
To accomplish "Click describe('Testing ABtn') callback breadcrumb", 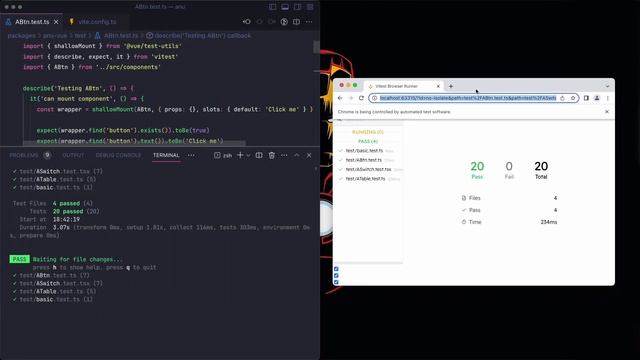I will pyautogui.click(x=199, y=36).
